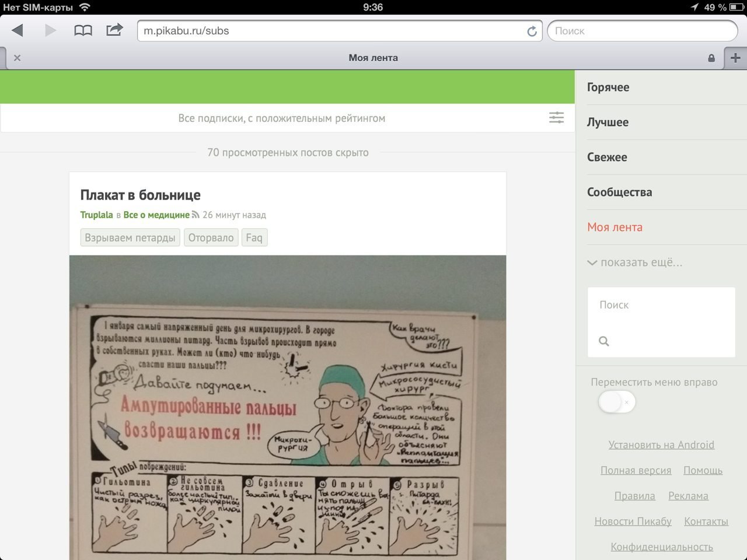The image size is (747, 560).
Task: Tap the Safari back arrow
Action: point(18,30)
